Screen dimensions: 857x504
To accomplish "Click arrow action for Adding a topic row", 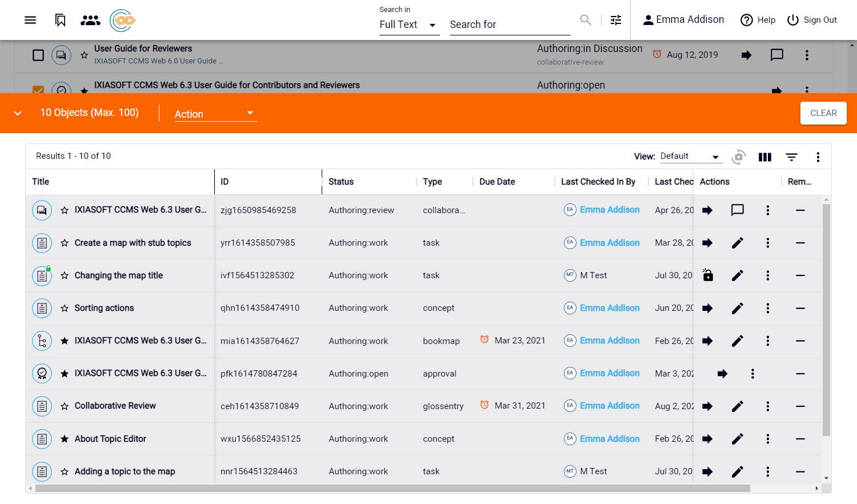I will [x=707, y=471].
